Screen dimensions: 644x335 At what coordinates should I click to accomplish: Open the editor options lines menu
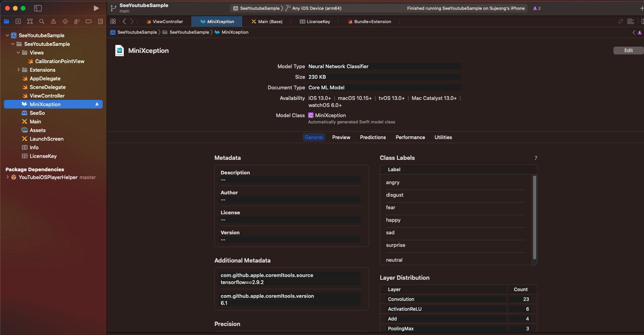(631, 22)
